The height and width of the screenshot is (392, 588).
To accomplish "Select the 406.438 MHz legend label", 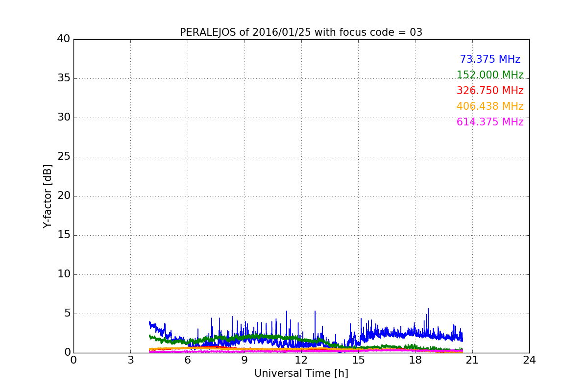I will [x=490, y=106].
